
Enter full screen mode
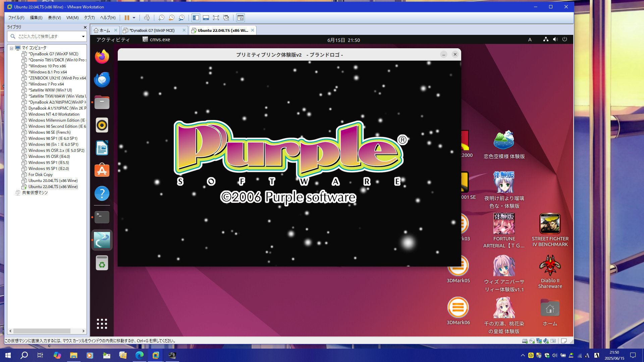point(216,18)
